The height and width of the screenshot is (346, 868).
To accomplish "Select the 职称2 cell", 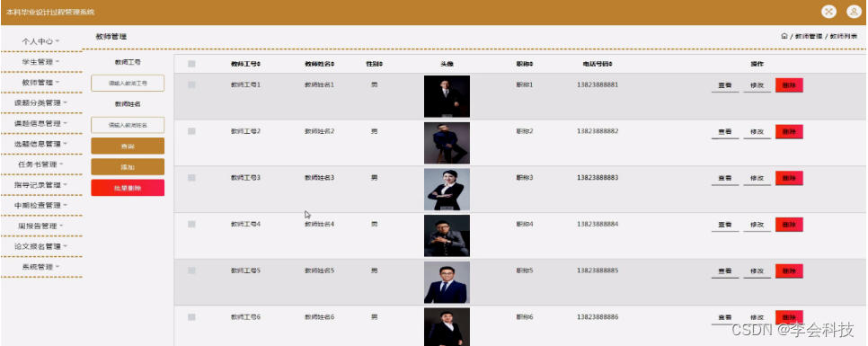I will [x=524, y=131].
